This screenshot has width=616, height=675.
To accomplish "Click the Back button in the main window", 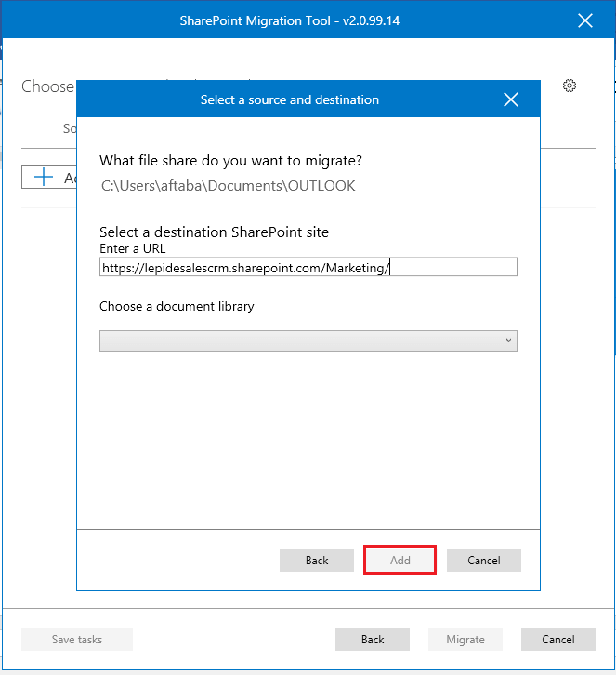I will coord(373,640).
